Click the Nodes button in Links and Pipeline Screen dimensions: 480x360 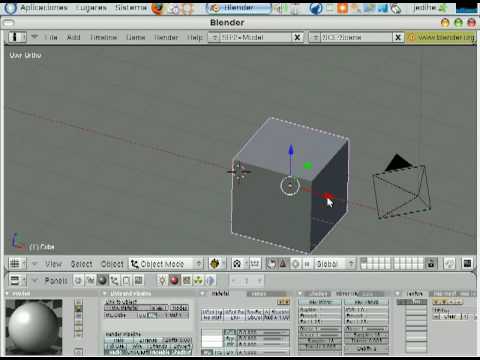(179, 308)
